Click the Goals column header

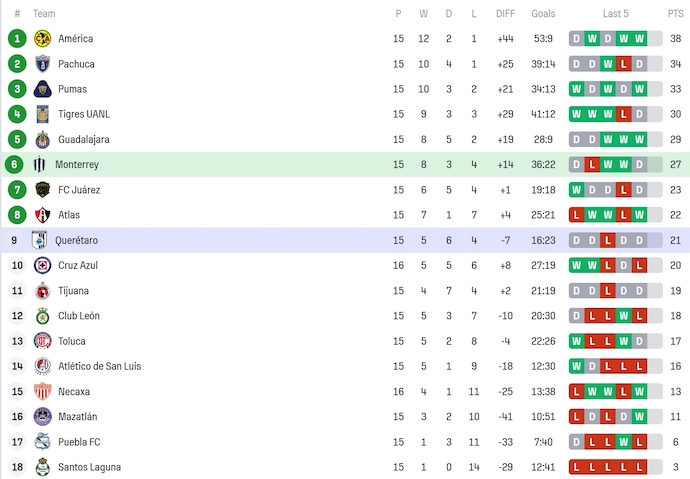click(543, 14)
